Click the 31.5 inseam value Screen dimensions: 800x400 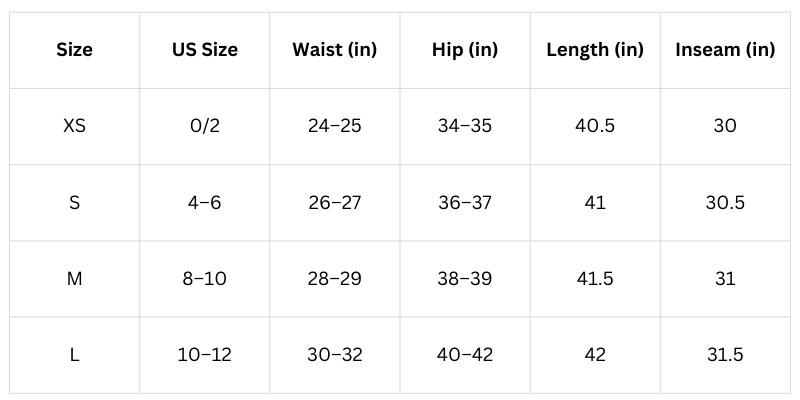725,354
